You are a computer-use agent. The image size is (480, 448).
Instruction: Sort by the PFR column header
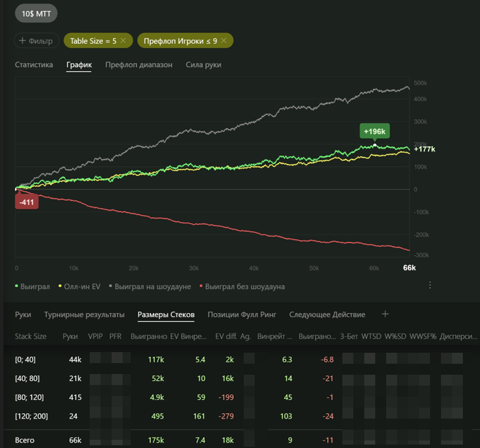click(115, 336)
